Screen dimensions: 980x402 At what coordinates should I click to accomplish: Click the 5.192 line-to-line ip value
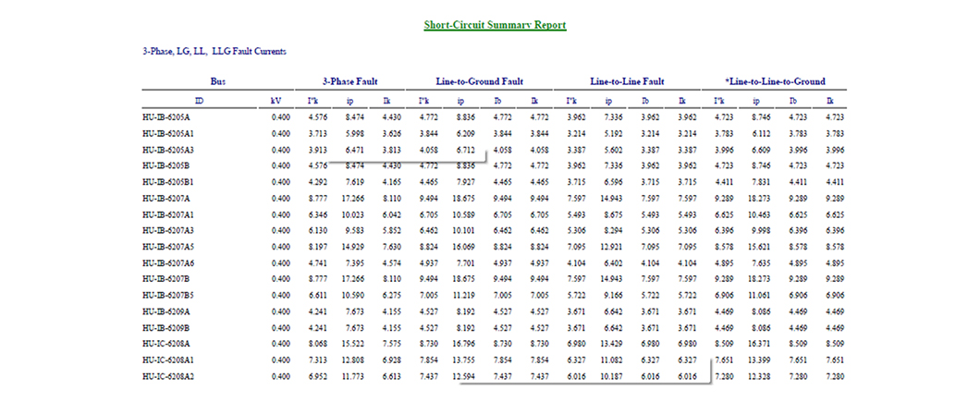[612, 133]
